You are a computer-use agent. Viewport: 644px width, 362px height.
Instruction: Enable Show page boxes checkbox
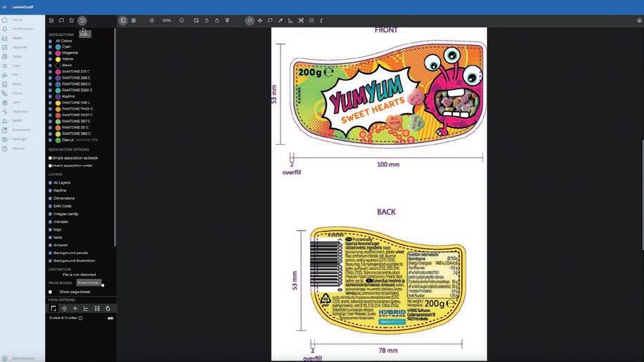click(50, 292)
